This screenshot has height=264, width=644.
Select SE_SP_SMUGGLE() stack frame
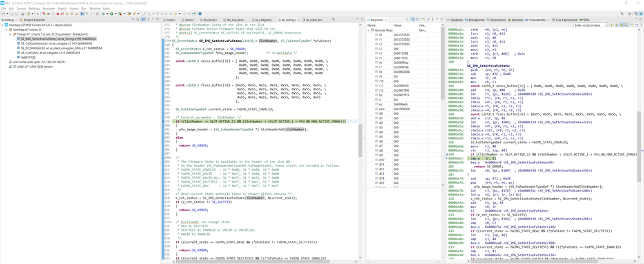59,48
